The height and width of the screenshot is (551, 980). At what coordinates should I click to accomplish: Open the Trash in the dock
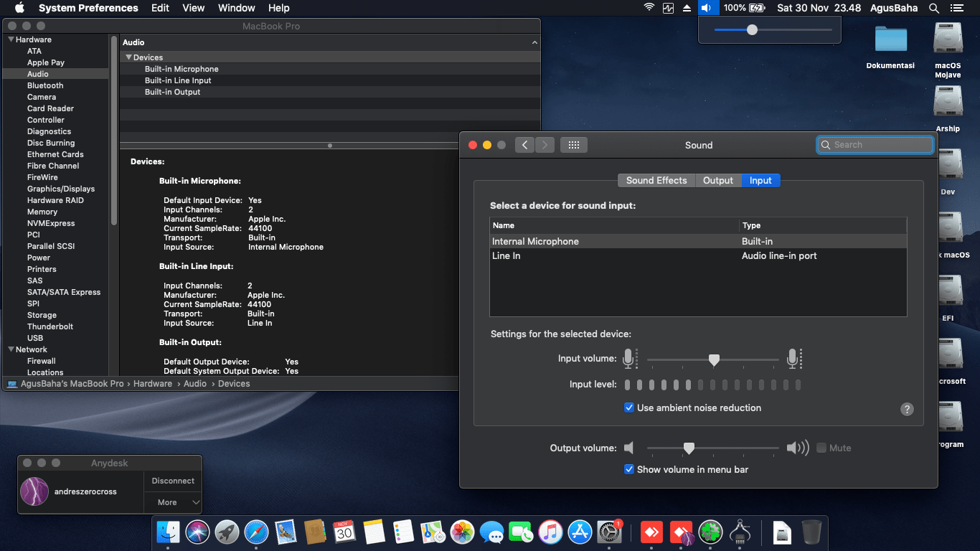click(x=811, y=532)
